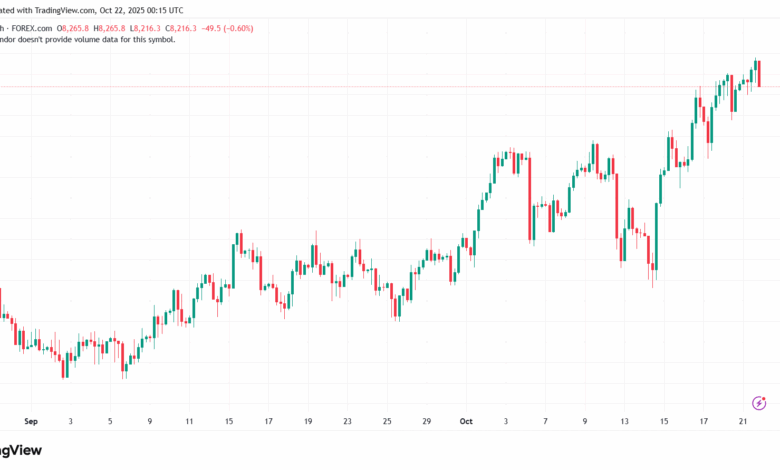Click the purple lightning bolt icon
This screenshot has width=780, height=470.
point(759,402)
